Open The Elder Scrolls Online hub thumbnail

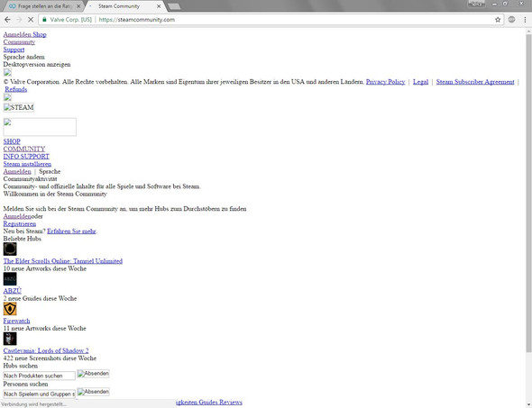10,249
